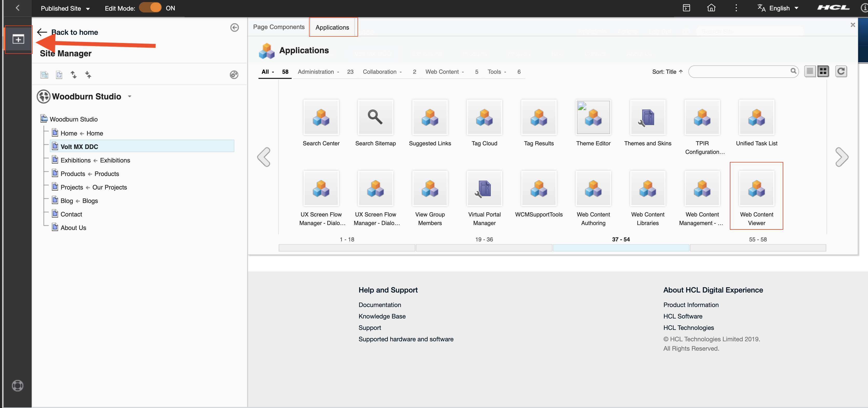Toggle Edit Mode switch off
The image size is (868, 408).
tap(151, 8)
